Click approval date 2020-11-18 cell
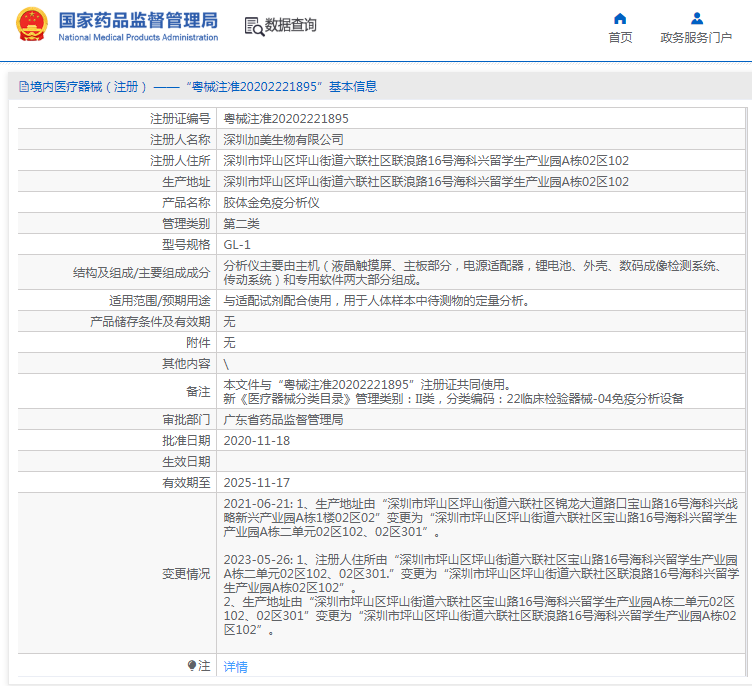Image resolution: width=752 pixels, height=686 pixels. tap(481, 440)
